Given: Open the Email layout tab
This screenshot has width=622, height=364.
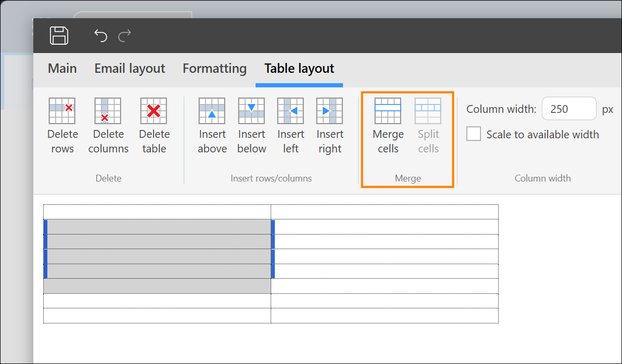Looking at the screenshot, I should (130, 69).
